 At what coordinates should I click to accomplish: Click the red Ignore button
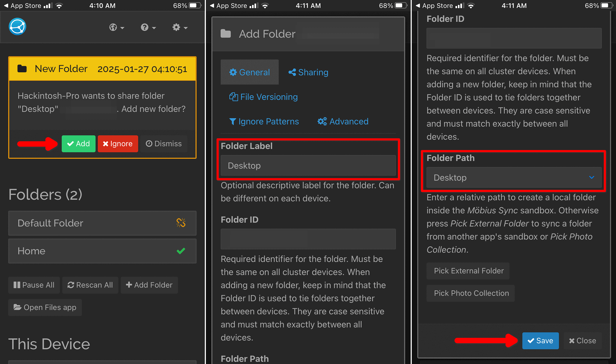(118, 143)
